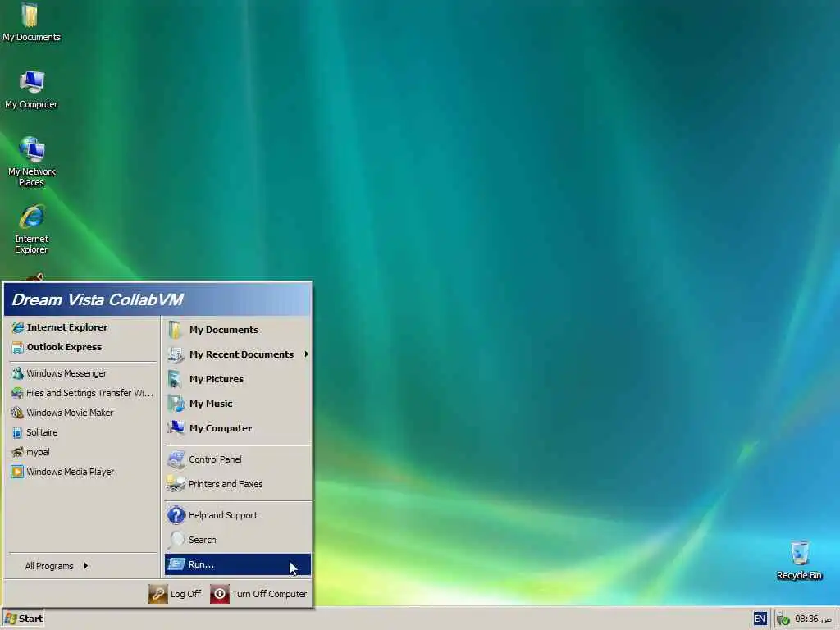This screenshot has height=630, width=840.
Task: Expand My Recent Documents submenu arrow
Action: pos(307,354)
